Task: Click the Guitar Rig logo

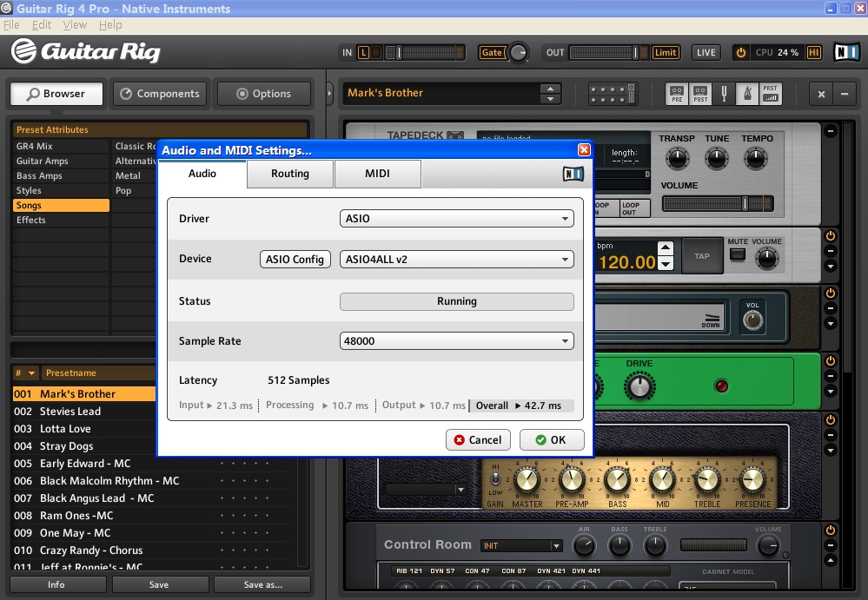Action: coord(86,51)
